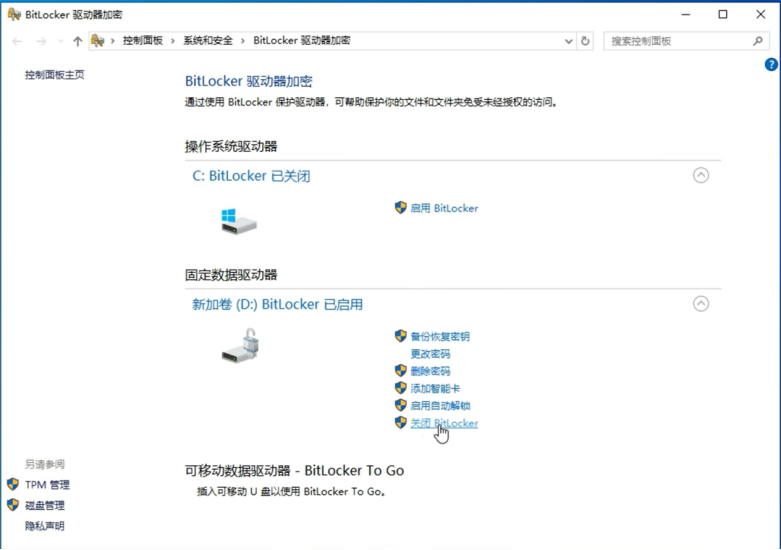The height and width of the screenshot is (550, 781).
Task: Focus the 搜索控制面板 search box
Action: (686, 41)
